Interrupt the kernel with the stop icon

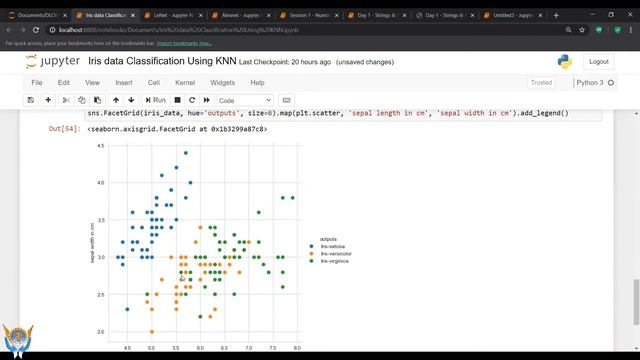pyautogui.click(x=177, y=100)
